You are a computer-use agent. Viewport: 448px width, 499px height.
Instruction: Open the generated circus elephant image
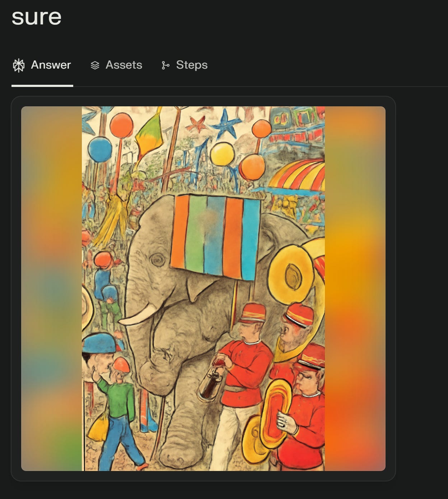[203, 288]
